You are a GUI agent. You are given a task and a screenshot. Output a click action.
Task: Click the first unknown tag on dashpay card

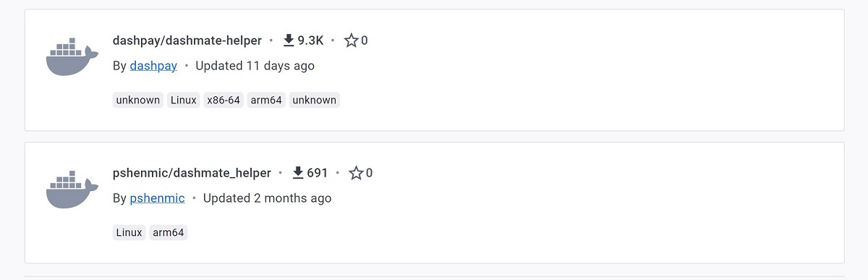(x=138, y=100)
